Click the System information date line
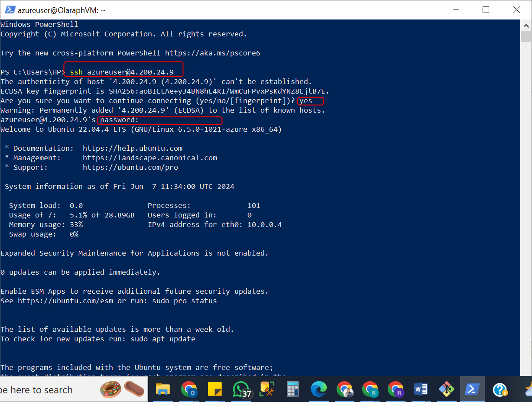This screenshot has height=402, width=532. point(120,186)
